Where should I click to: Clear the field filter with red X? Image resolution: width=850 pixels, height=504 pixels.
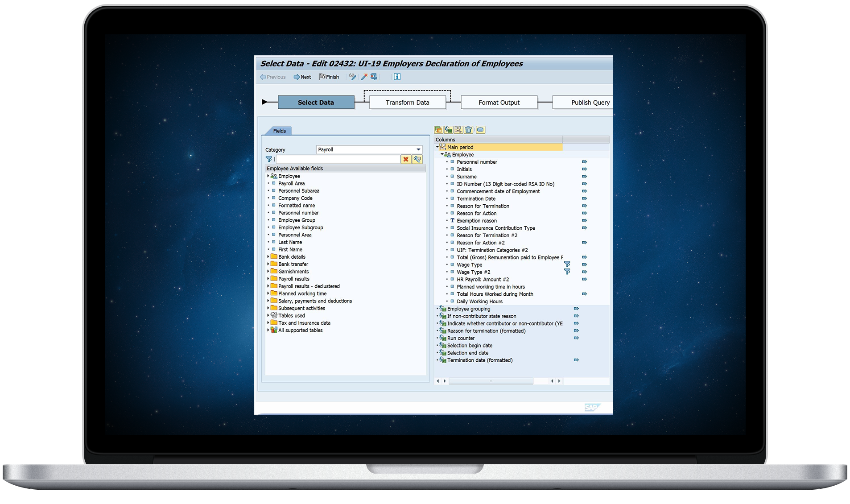[x=406, y=159]
